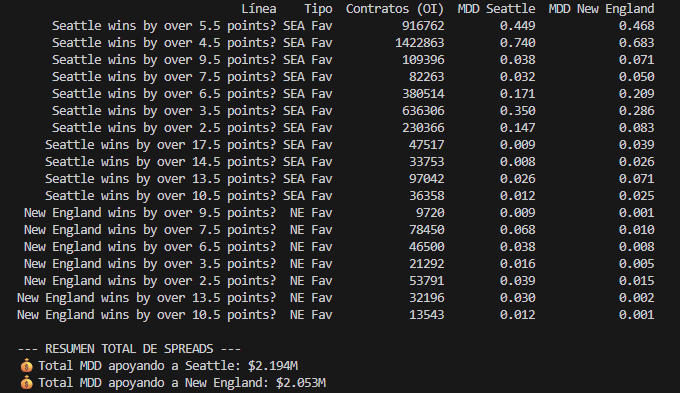Click MDD New England value 0.286
680x393 pixels.
click(x=636, y=111)
